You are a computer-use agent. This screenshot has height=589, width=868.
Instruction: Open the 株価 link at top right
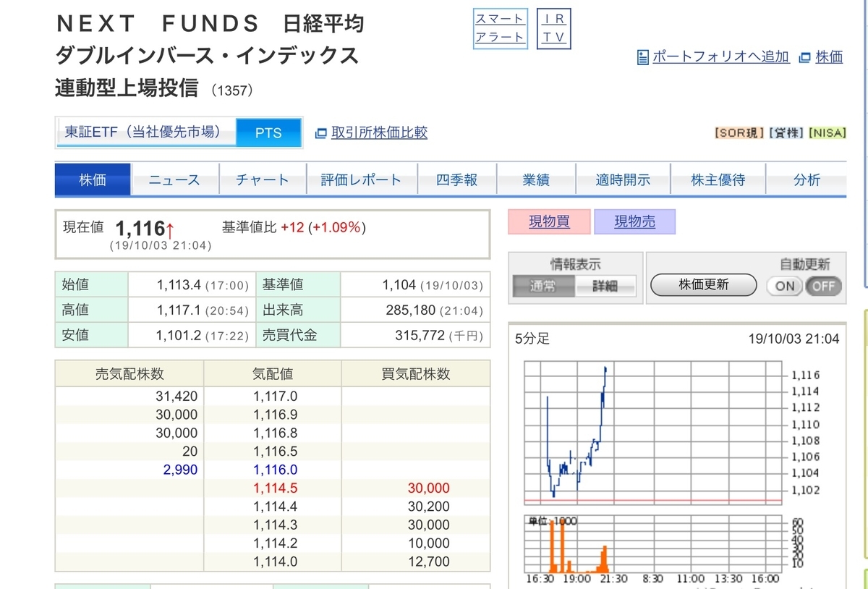829,57
